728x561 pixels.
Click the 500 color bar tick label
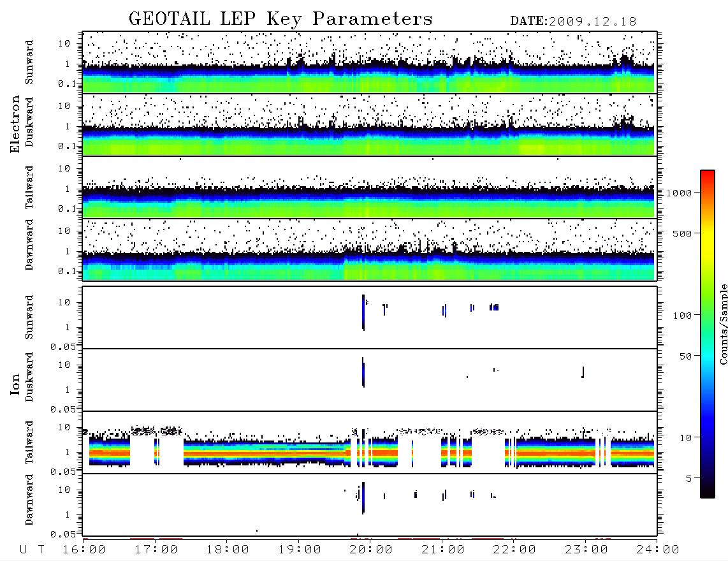point(683,233)
